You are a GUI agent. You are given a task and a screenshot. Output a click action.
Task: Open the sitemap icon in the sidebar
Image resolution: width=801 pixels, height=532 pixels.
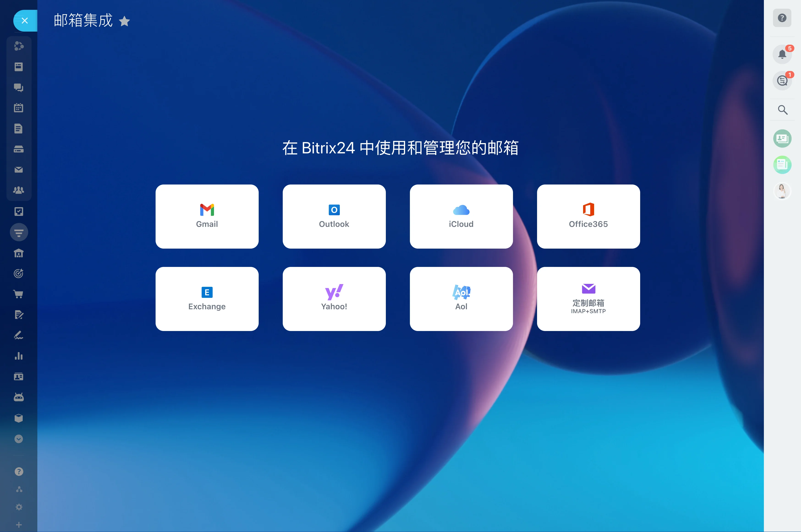point(19,489)
